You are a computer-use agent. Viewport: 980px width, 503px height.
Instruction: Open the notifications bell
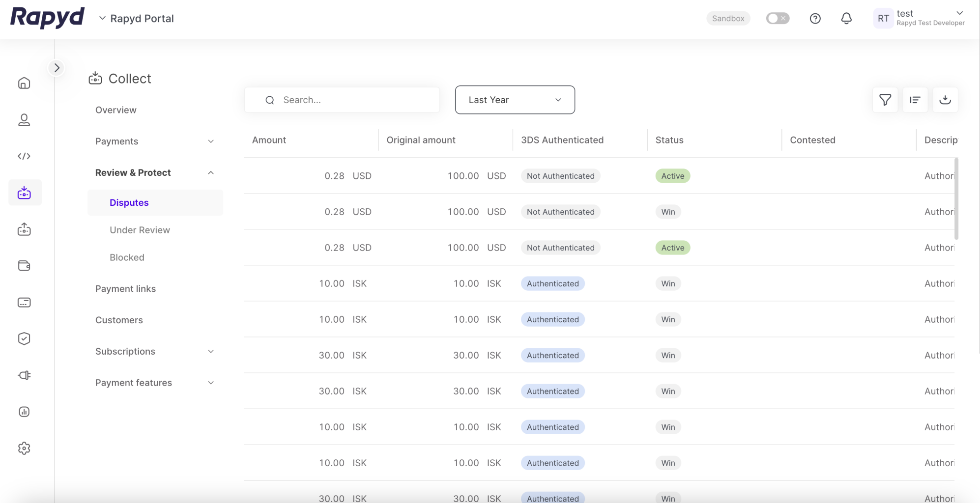[x=846, y=19]
